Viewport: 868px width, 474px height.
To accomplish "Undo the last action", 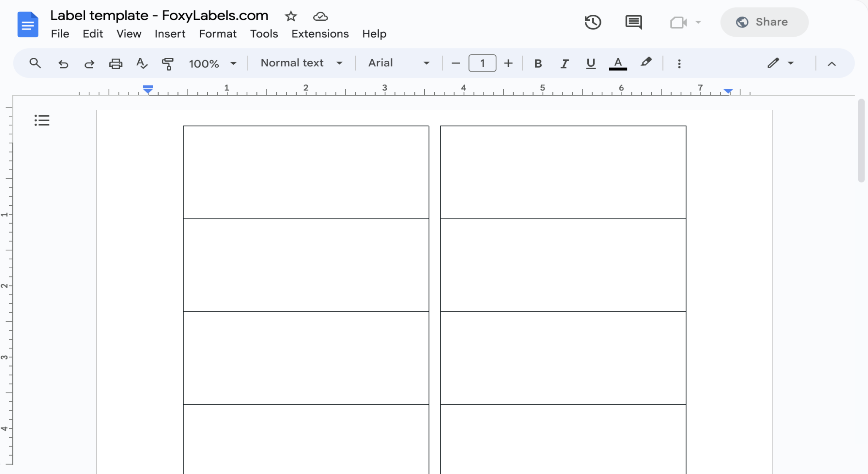I will tap(63, 63).
